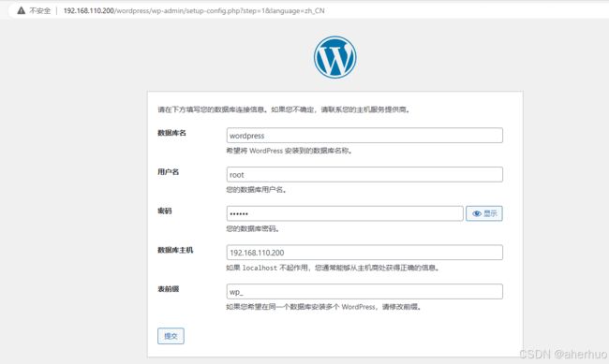609x364 pixels.
Task: Click the not-secure warning triangle icon
Action: pos(22,10)
